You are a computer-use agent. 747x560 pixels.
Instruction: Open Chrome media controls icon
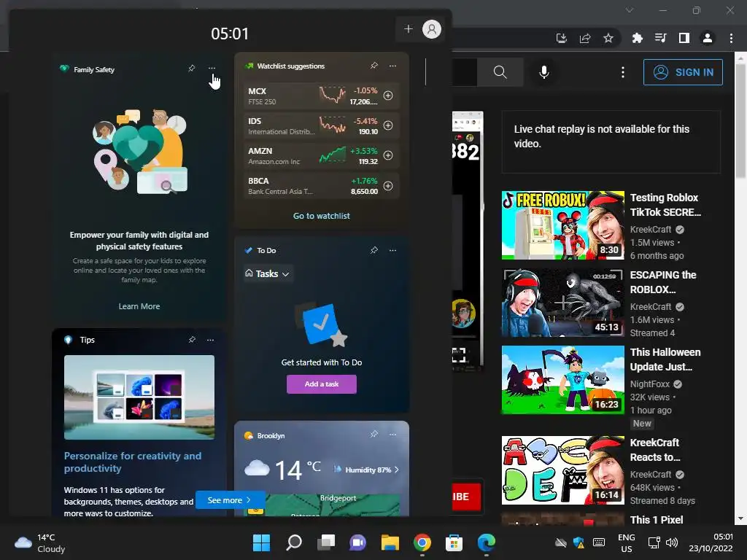[660, 38]
